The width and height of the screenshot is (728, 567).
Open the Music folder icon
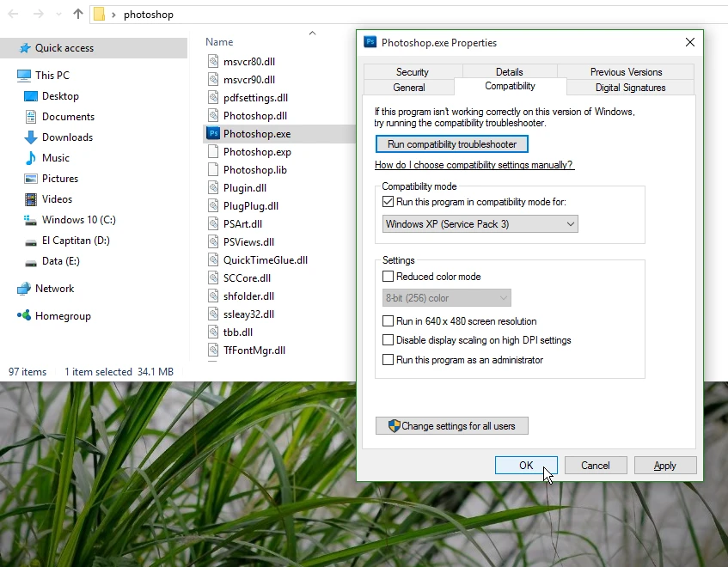(31, 158)
